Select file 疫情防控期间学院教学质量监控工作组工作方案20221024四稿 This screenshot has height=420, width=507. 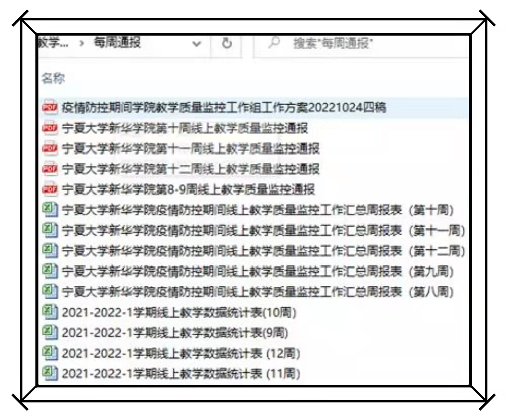coord(224,107)
